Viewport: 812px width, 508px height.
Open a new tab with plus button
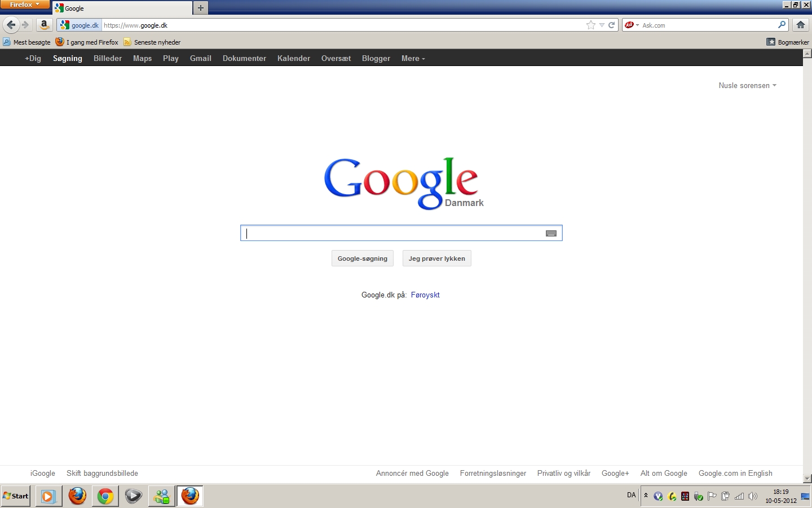[x=200, y=8]
